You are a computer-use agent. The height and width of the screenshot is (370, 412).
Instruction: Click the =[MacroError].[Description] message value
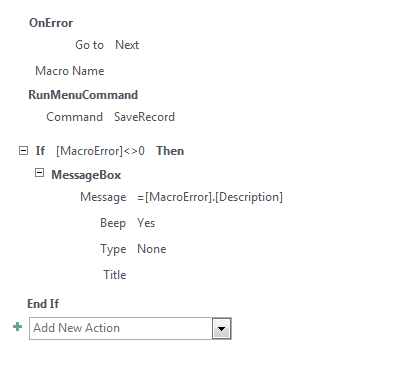[x=210, y=197]
